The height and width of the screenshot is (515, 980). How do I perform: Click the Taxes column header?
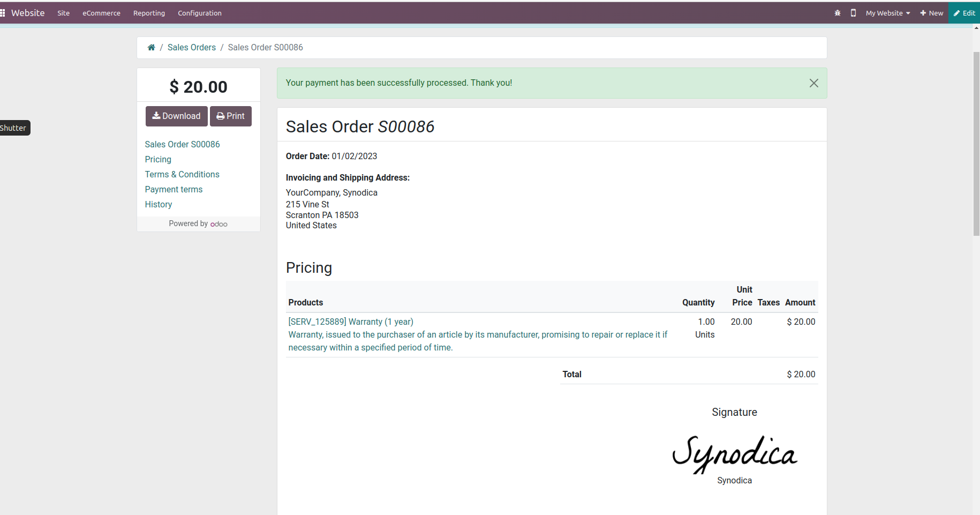pyautogui.click(x=768, y=302)
